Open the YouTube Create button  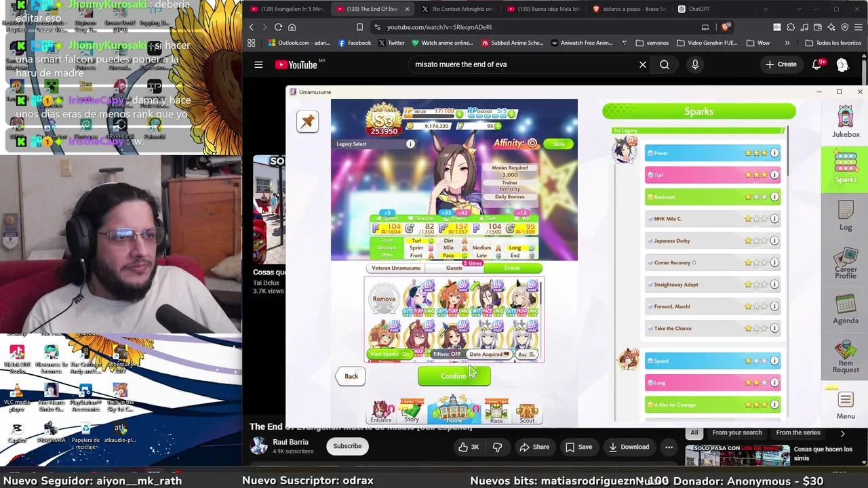point(781,64)
